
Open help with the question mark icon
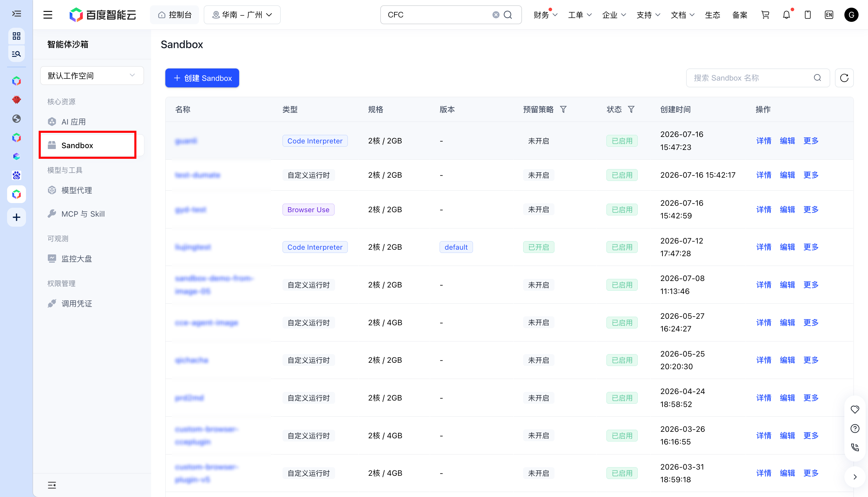tap(855, 429)
